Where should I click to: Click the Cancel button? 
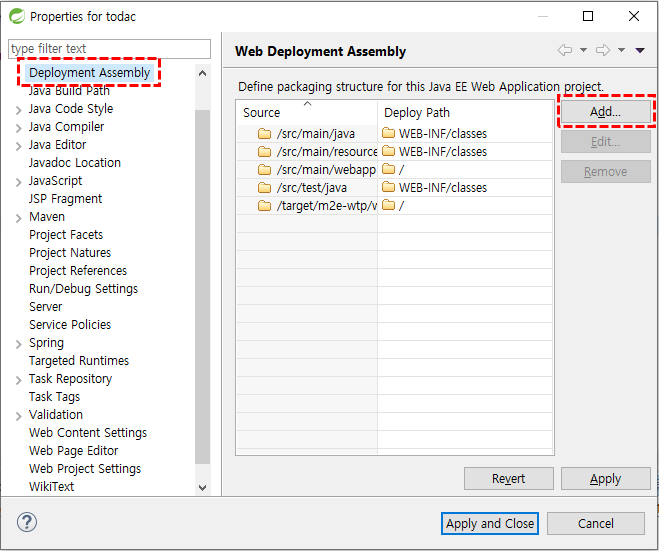click(x=596, y=524)
